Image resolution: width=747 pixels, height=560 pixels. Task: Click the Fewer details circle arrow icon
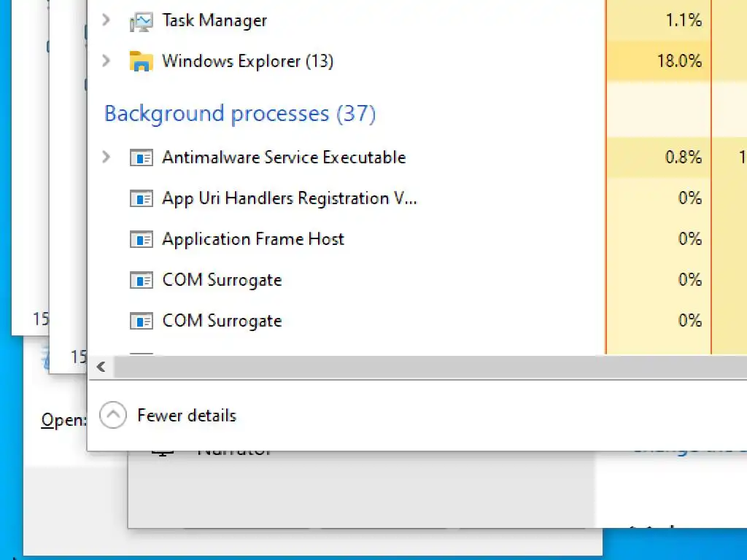click(112, 416)
